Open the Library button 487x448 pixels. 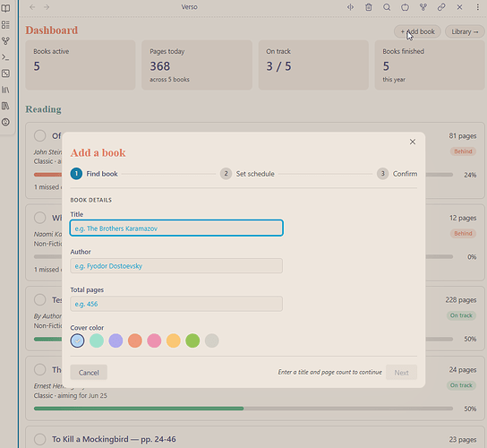click(x=465, y=31)
